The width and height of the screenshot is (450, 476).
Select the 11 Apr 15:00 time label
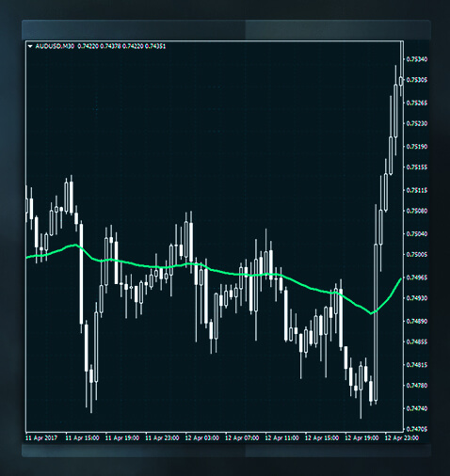(x=82, y=437)
